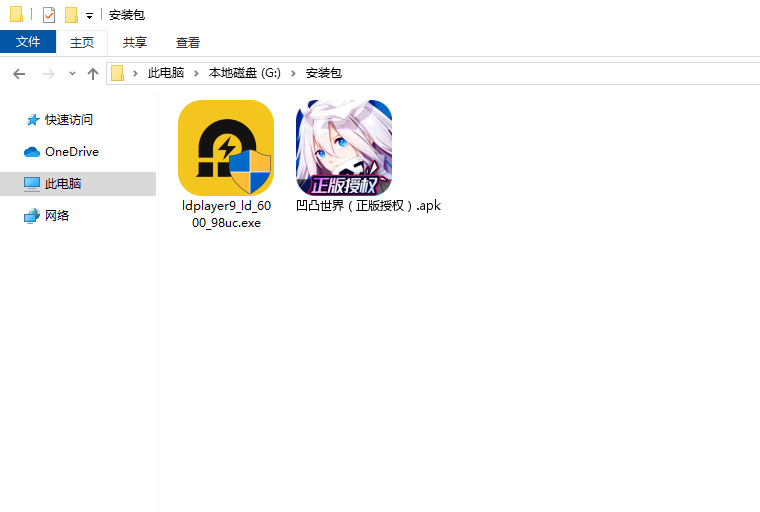Viewport: 760px width, 512px height.
Task: Switch to the 主页 ribbon tab
Action: click(82, 43)
